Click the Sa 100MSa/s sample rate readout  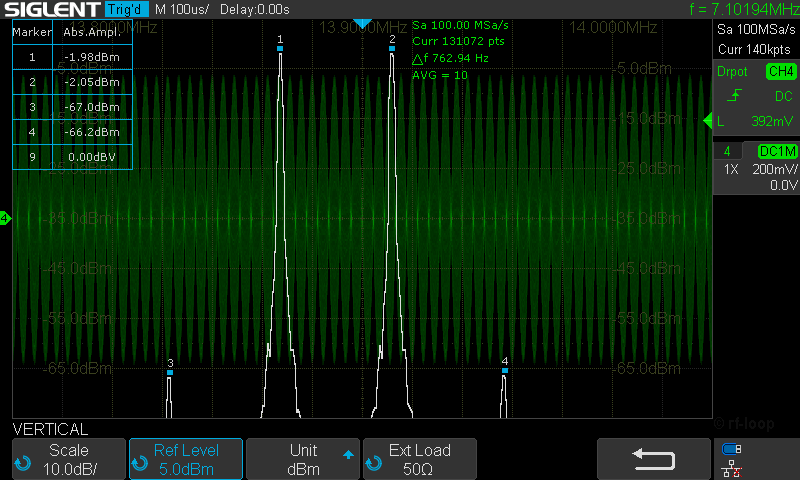(x=756, y=29)
